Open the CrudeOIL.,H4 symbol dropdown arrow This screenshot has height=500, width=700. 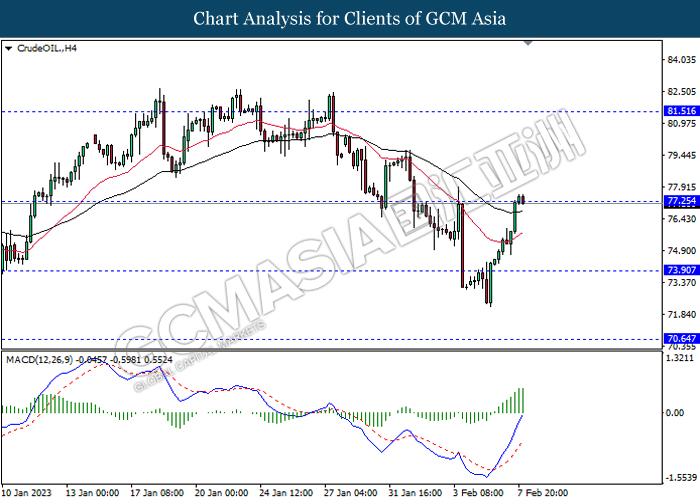tap(8, 48)
